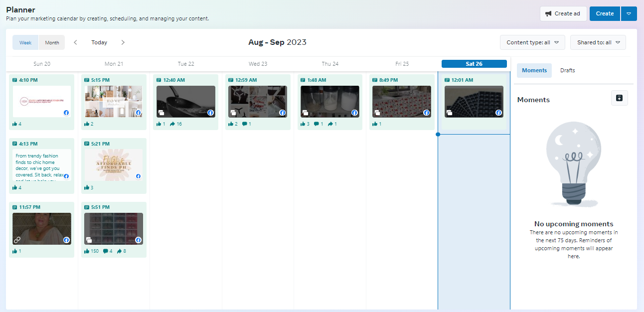Open Shared to filter dropdown
This screenshot has height=312, width=644.
598,42
